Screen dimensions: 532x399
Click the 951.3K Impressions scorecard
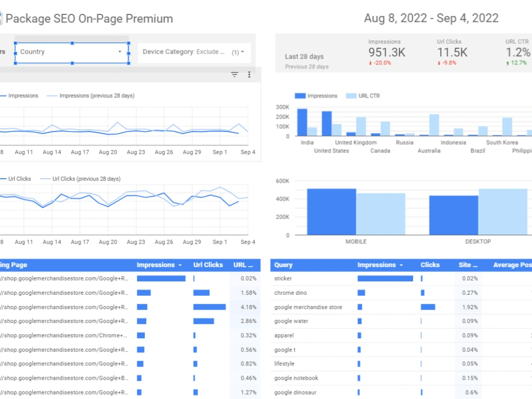387,52
